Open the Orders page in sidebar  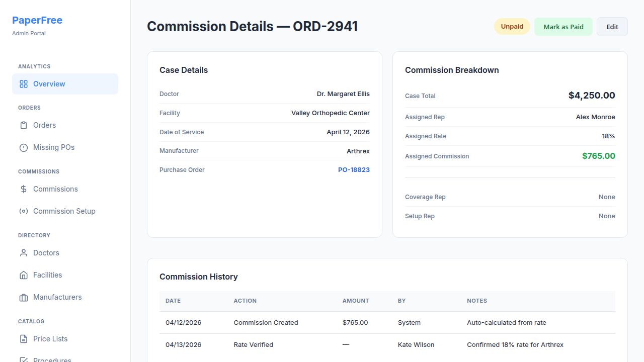click(44, 125)
